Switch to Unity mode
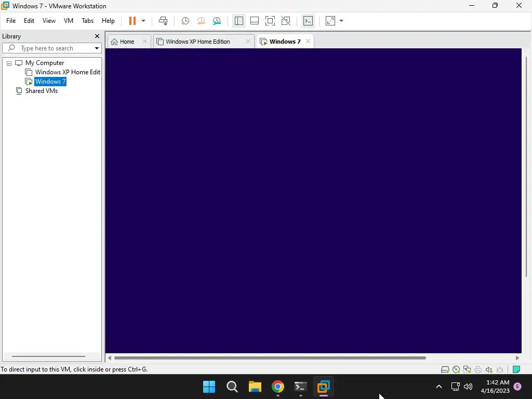The height and width of the screenshot is (399, 532). click(x=286, y=21)
